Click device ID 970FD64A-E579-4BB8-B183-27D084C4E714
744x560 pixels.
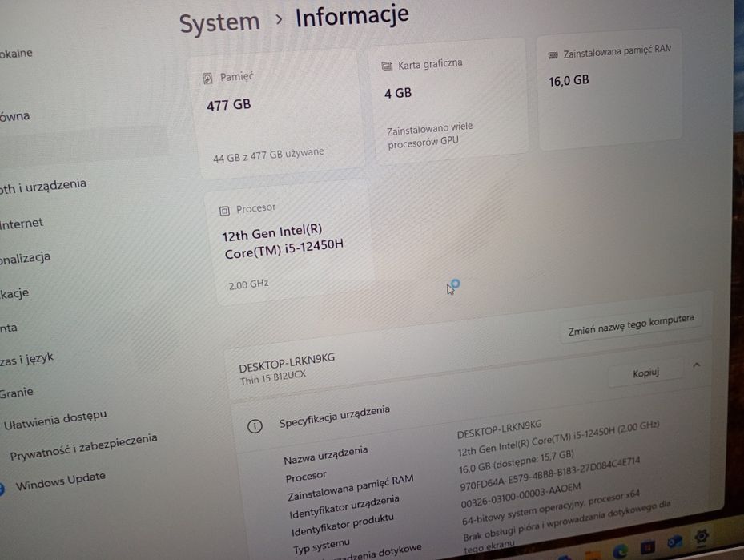549,474
